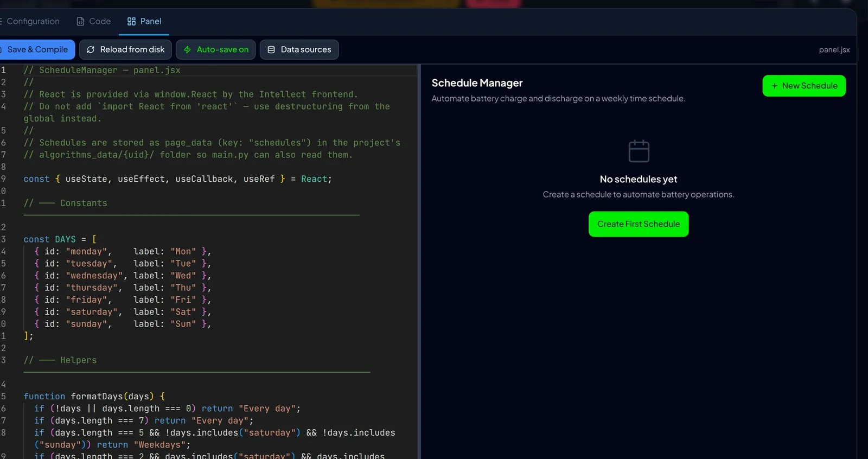868x459 pixels.
Task: Click the '// React is provided via window.React' comment
Action: pos(191,94)
